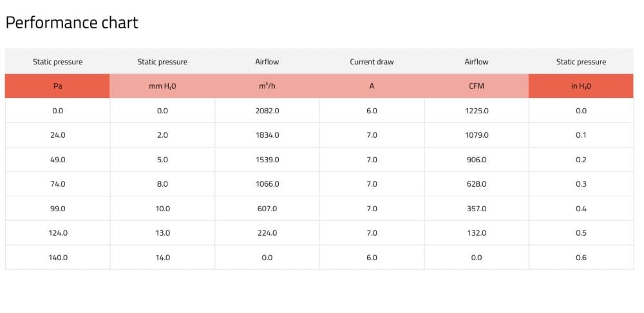Select the 906.0 CFM cell
644x313 pixels.
pos(477,160)
